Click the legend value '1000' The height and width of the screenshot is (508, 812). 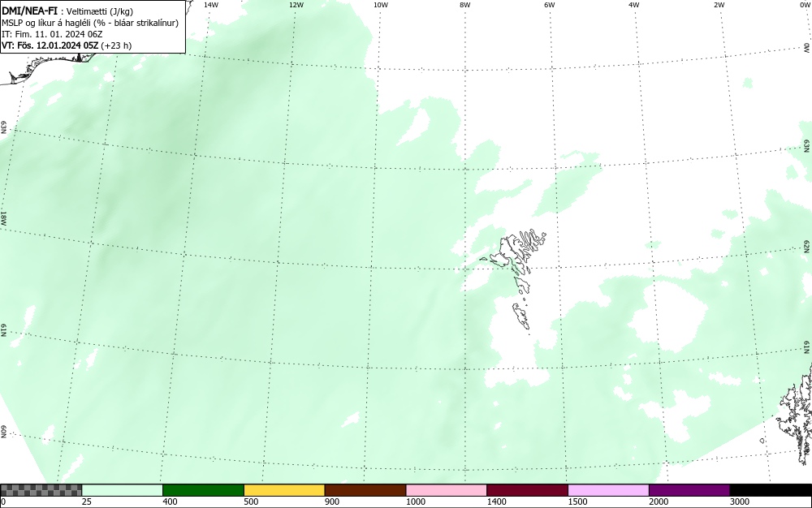[415, 502]
